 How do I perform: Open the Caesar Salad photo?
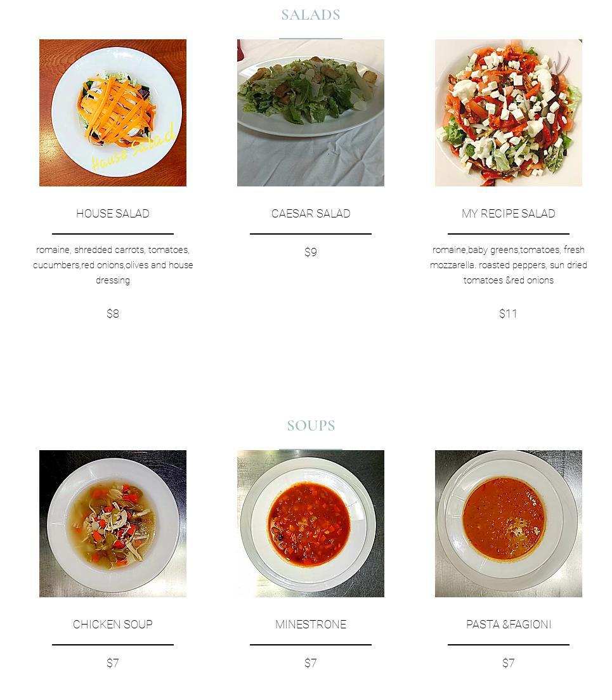[310, 112]
